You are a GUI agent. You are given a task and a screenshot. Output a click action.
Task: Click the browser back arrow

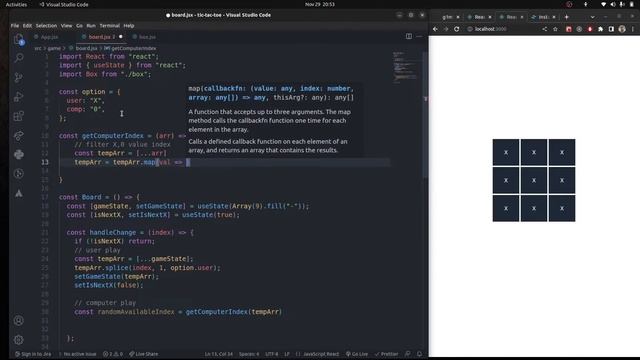(x=435, y=29)
